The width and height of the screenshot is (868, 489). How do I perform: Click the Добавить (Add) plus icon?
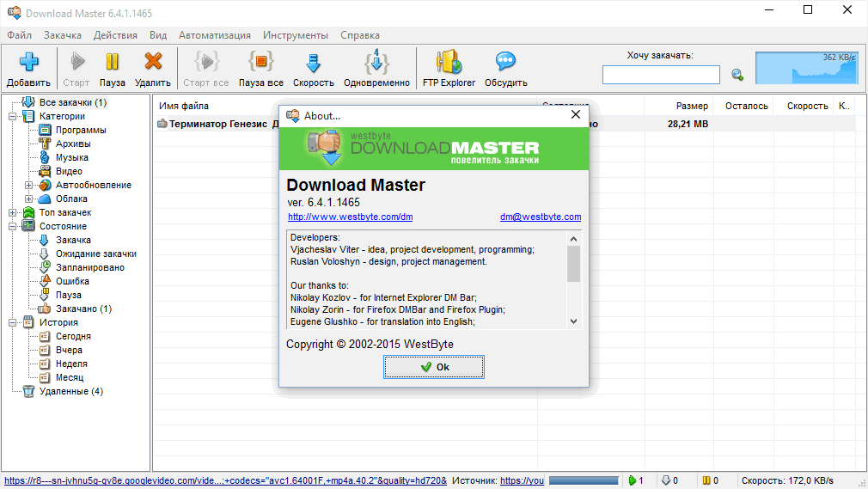tap(28, 62)
